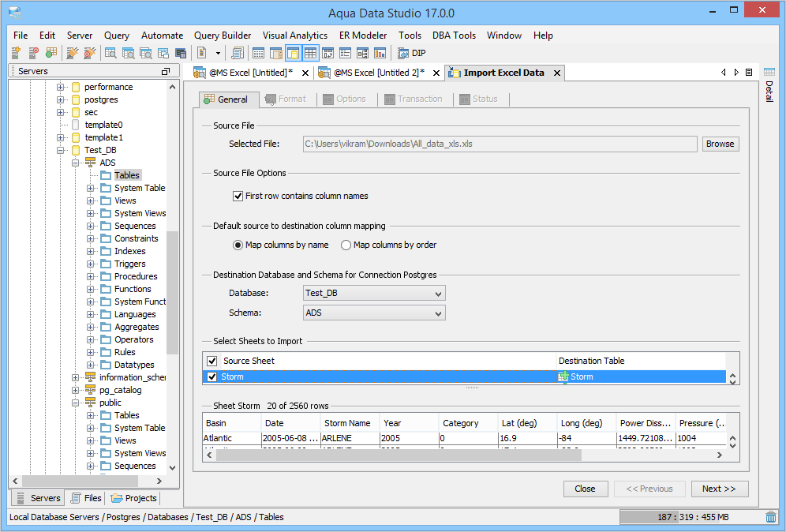Open the Query Builder menu

pos(223,36)
